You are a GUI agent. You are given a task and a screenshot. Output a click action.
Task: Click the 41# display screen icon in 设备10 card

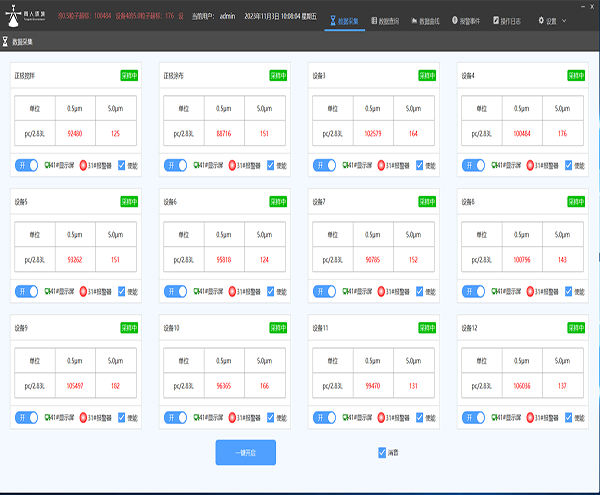196,417
